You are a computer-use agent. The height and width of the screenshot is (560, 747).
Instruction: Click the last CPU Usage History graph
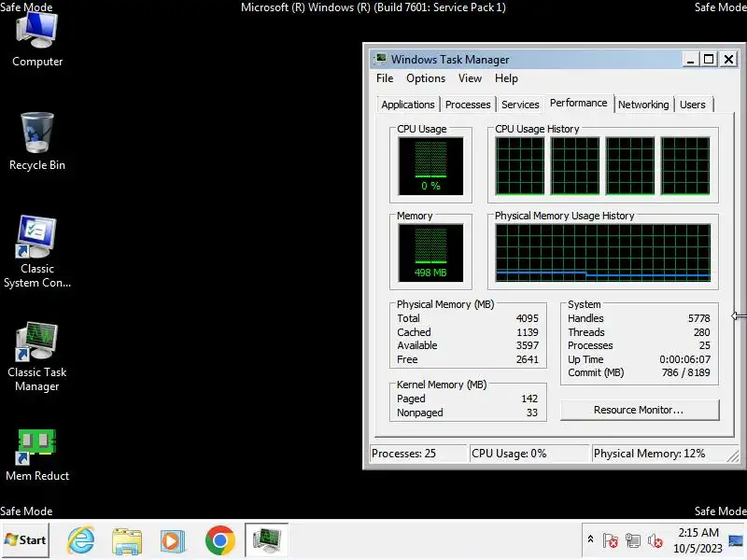685,166
